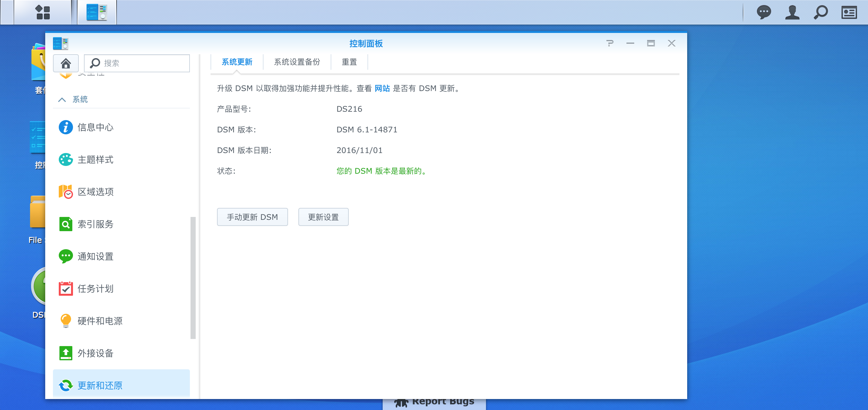Click the Control Panel title bar icon
868x410 pixels.
coord(61,44)
